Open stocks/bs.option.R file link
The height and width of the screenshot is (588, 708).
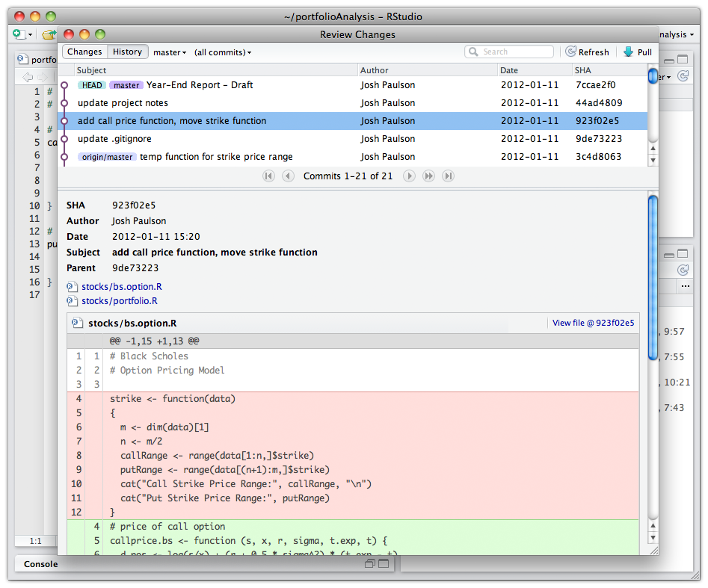pos(122,287)
